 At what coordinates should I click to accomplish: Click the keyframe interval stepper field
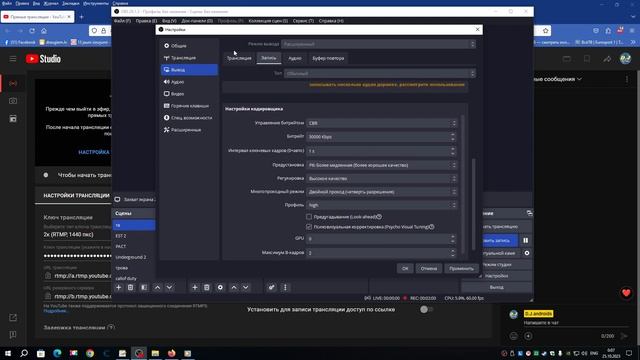(381, 151)
